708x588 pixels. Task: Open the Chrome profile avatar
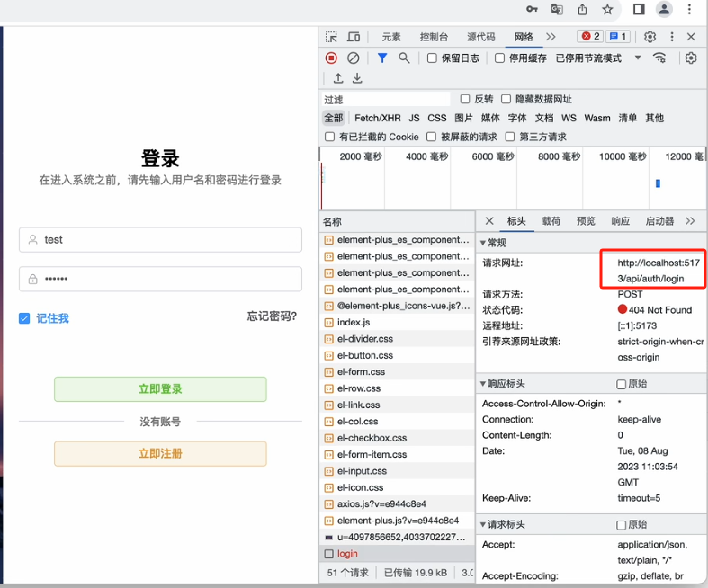pyautogui.click(x=664, y=9)
